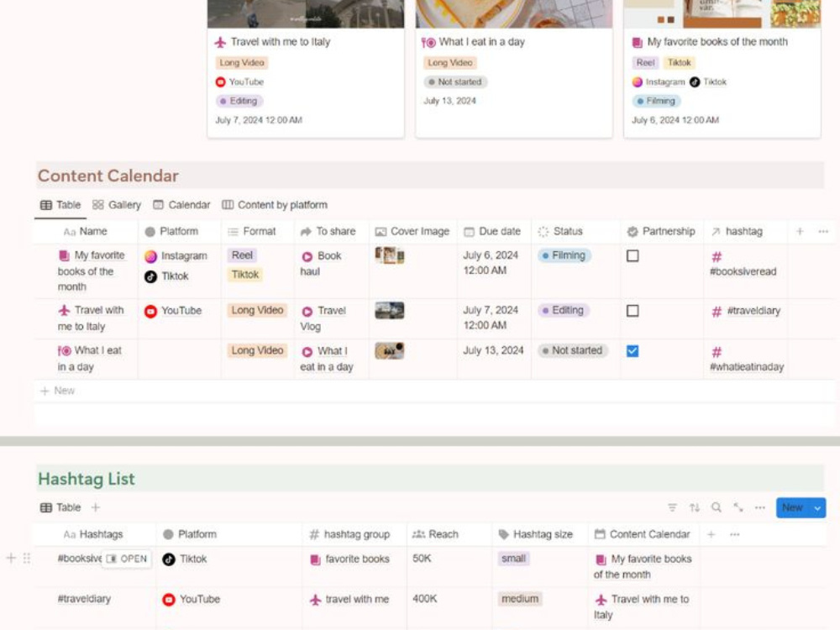Open the medium Hashtag size tag
This screenshot has height=630, width=840.
pos(520,598)
